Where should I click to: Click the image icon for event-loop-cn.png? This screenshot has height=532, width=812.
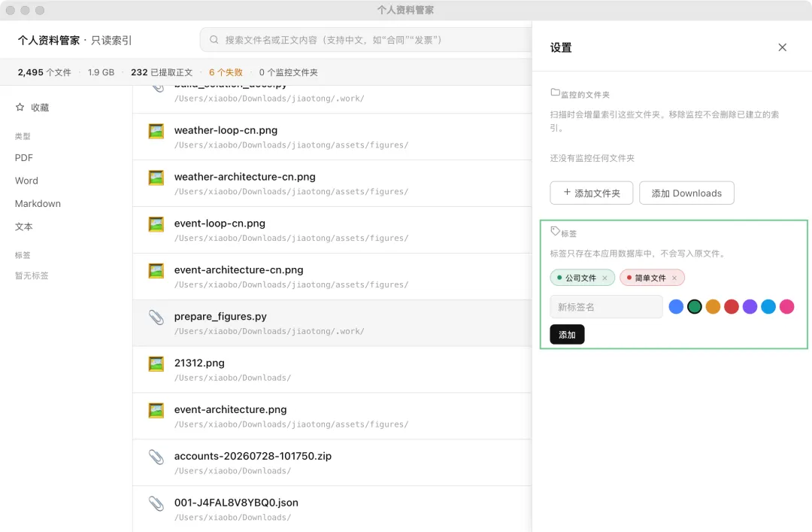[156, 224]
